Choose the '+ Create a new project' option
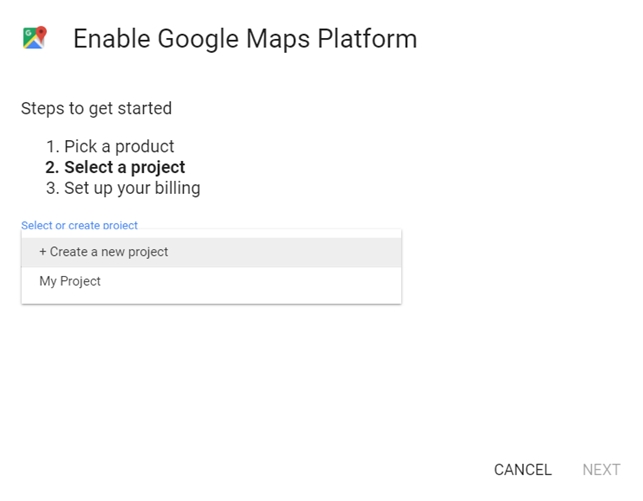643x501 pixels. pyautogui.click(x=104, y=252)
